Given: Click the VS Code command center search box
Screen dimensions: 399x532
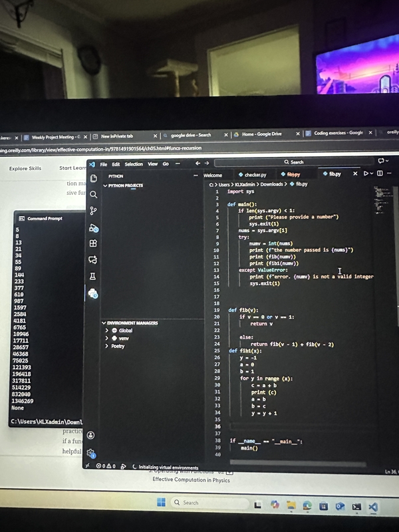Looking at the screenshot, I should [x=293, y=162].
